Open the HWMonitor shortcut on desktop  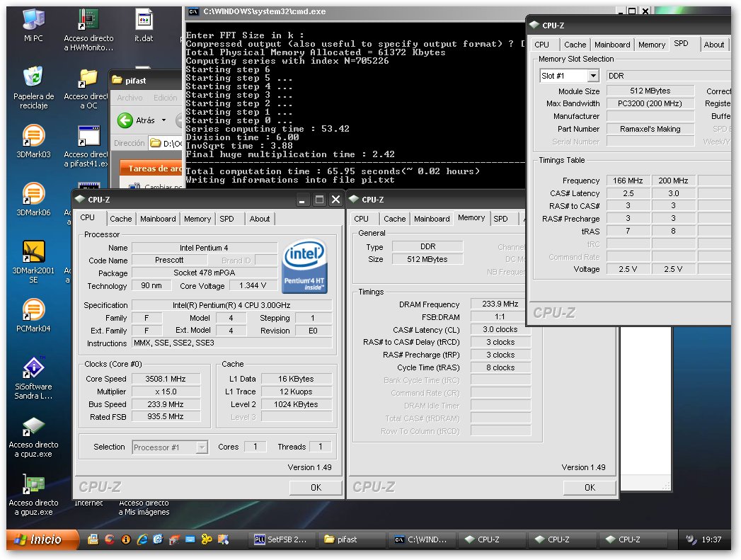pos(88,29)
